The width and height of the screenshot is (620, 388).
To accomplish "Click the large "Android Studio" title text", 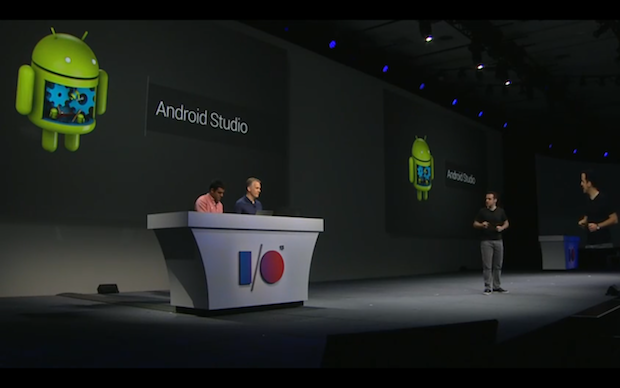I will tap(202, 117).
